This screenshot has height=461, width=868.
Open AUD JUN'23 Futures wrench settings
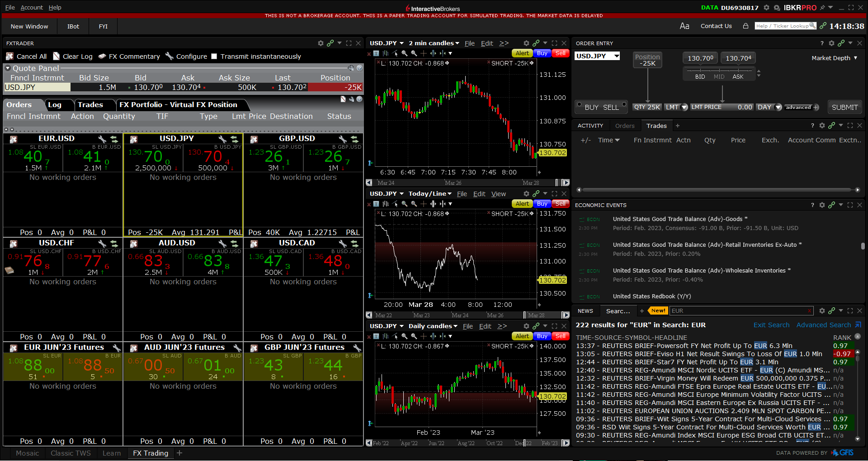(x=237, y=348)
